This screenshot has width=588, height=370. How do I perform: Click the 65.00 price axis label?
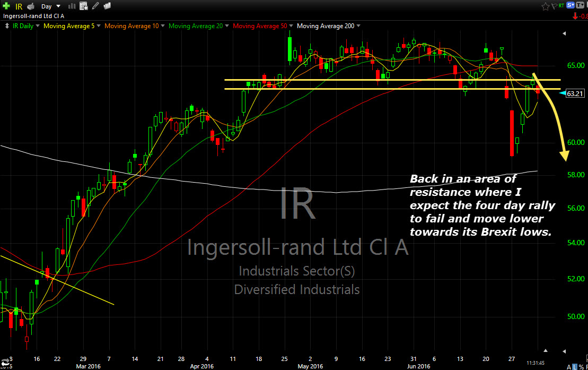[576, 65]
